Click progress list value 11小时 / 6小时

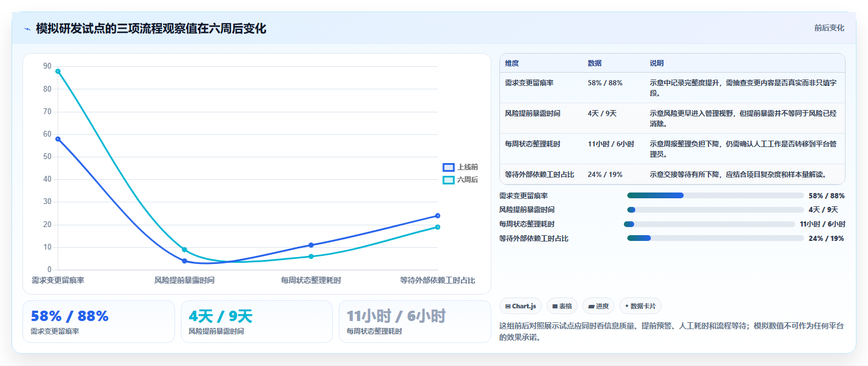[x=822, y=224]
